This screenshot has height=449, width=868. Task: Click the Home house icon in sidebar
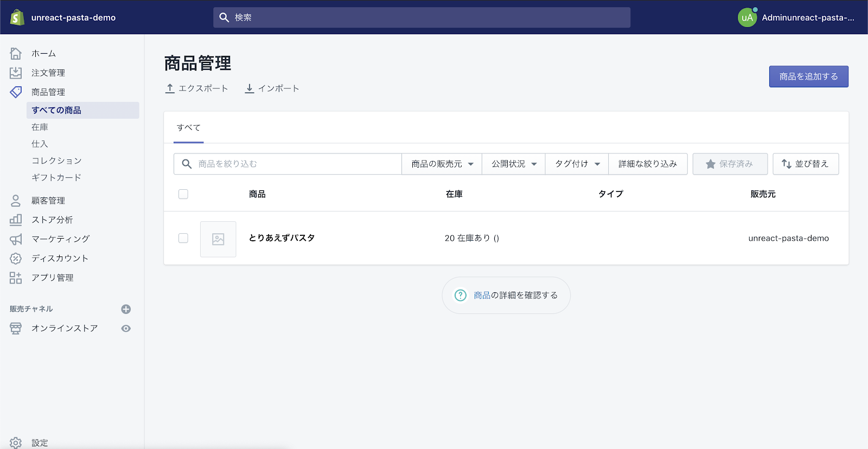pyautogui.click(x=16, y=53)
